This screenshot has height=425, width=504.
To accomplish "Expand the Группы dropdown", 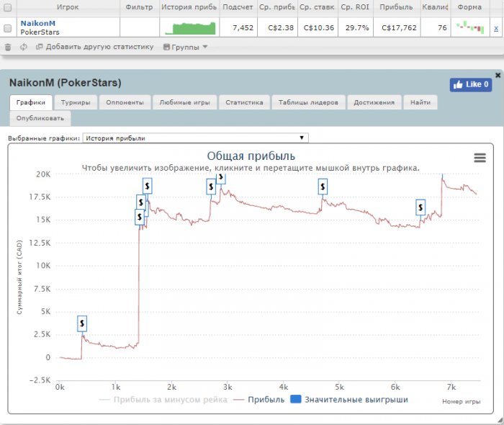I will pos(186,48).
